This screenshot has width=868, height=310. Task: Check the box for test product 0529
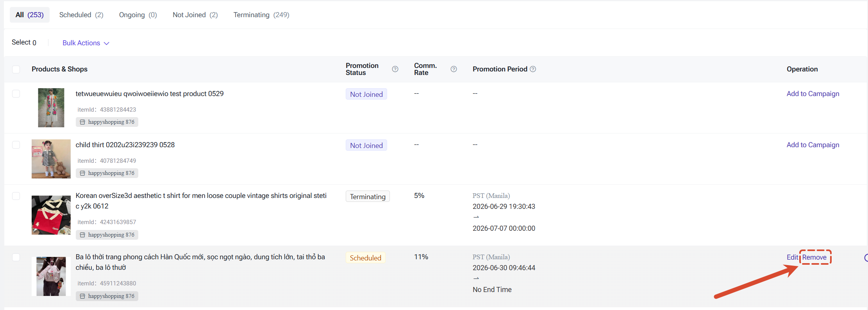[16, 94]
